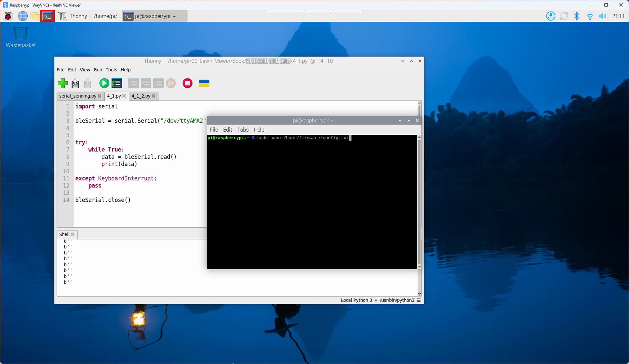This screenshot has width=629, height=364.
Task: Close the Shell panel tab
Action: [x=73, y=234]
